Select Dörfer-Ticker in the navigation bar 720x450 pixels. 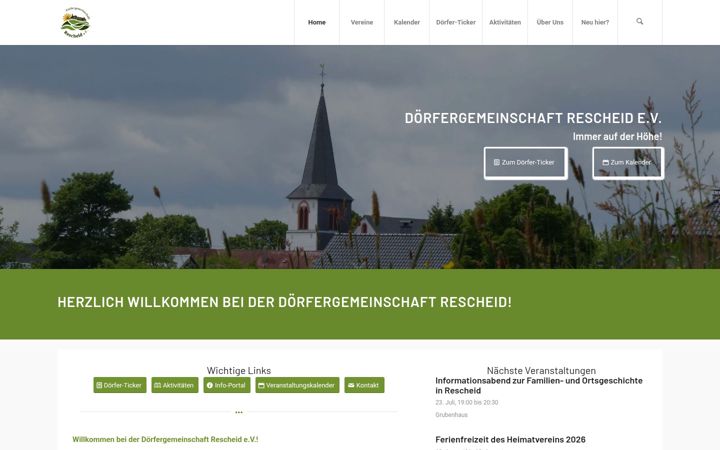[x=456, y=22]
